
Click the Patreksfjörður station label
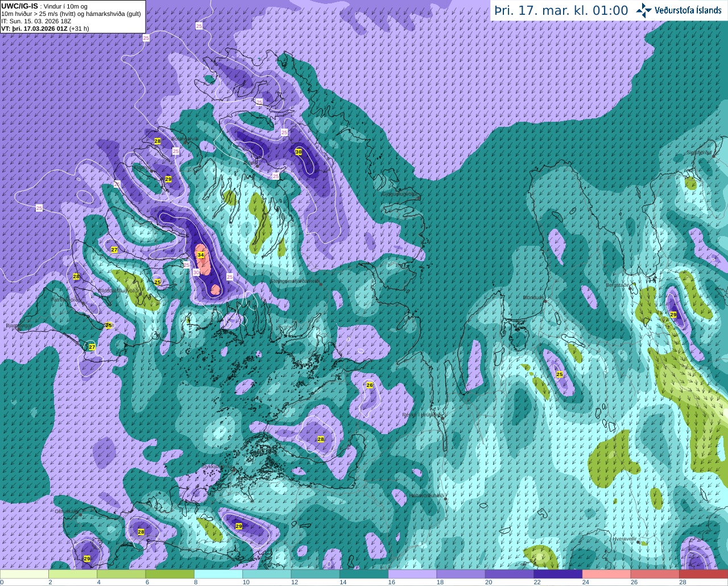(x=68, y=299)
